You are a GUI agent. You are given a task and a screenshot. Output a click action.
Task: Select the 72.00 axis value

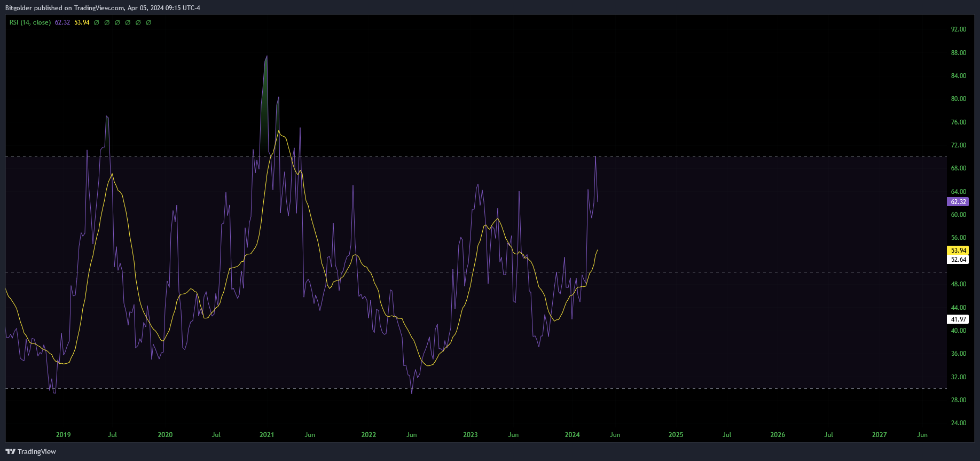(959, 145)
